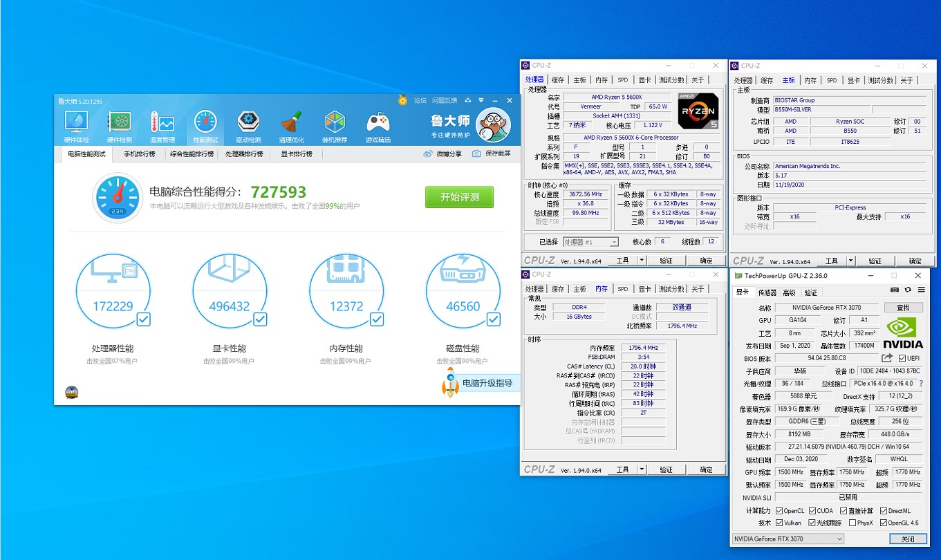Image resolution: width=941 pixels, height=560 pixels.
Task: Toggle the OpenCL checkbox
Action: [x=779, y=511]
